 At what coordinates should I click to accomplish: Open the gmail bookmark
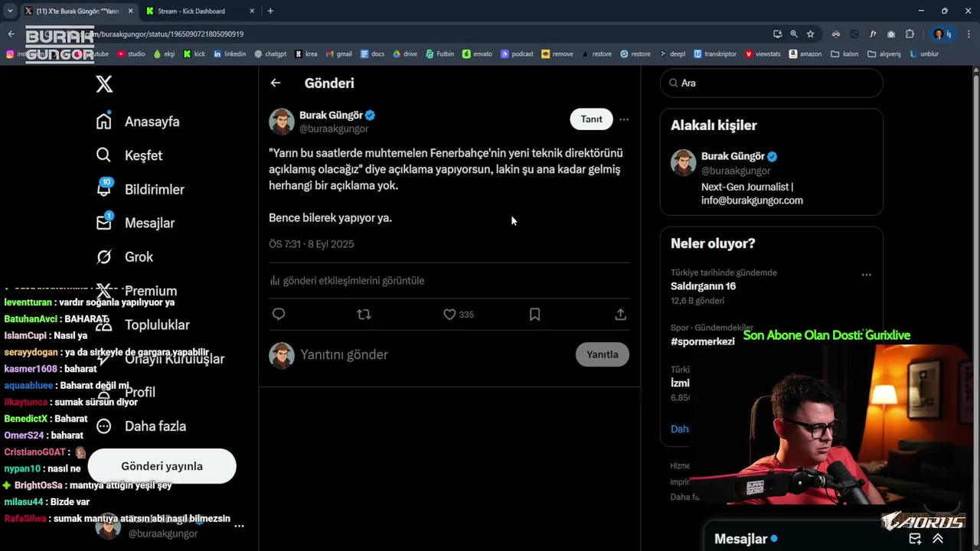coord(338,54)
